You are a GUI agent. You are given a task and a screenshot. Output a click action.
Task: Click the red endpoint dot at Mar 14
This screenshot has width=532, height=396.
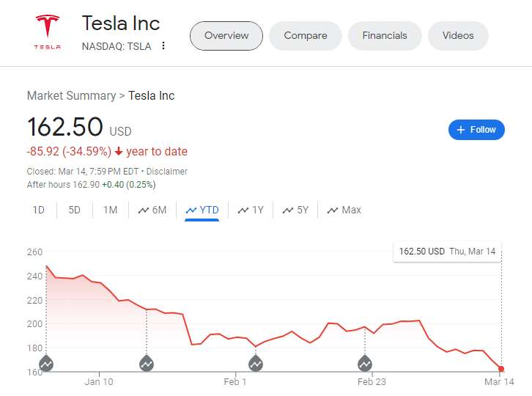tap(501, 369)
